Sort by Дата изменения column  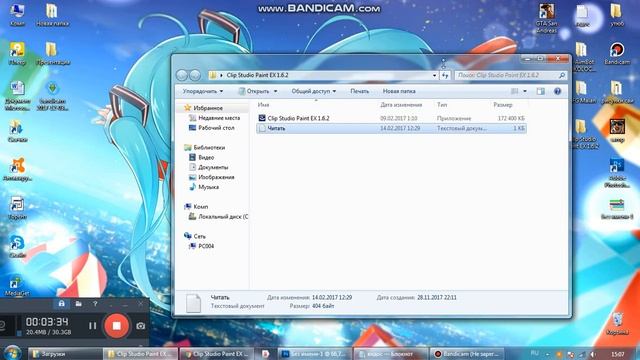401,105
